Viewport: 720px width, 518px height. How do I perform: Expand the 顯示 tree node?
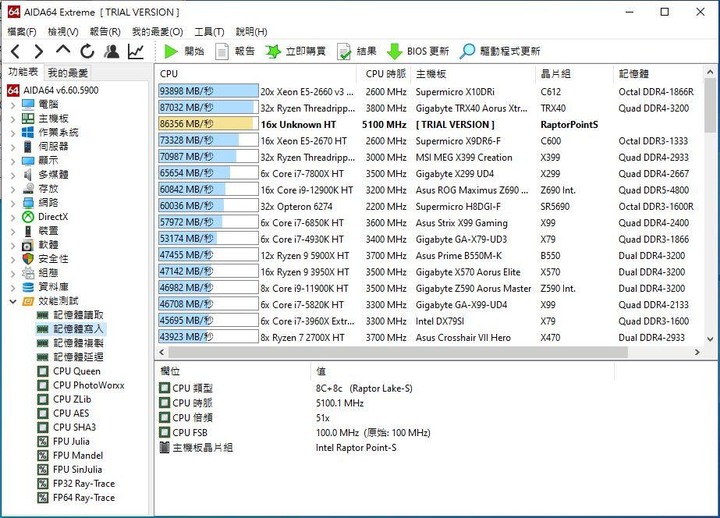(12, 161)
